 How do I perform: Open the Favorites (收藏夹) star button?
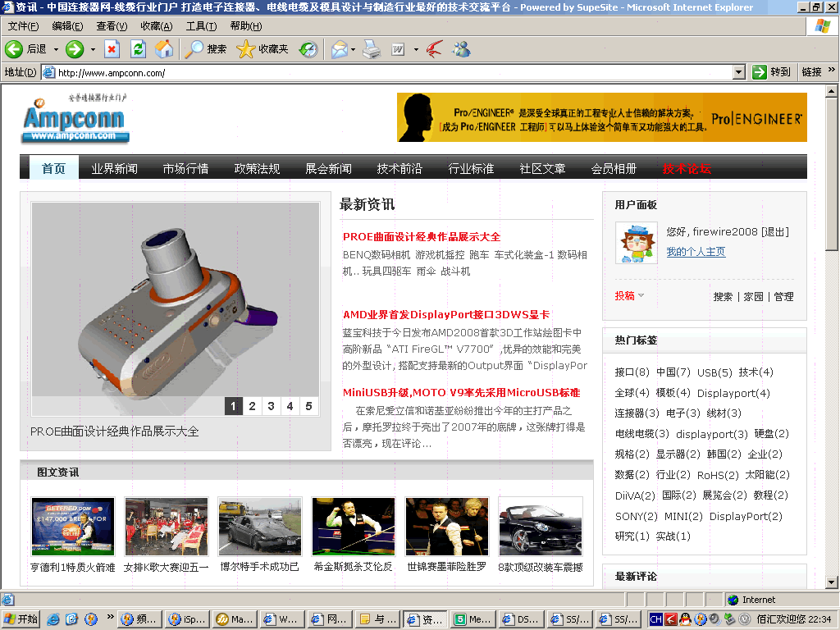pos(262,49)
